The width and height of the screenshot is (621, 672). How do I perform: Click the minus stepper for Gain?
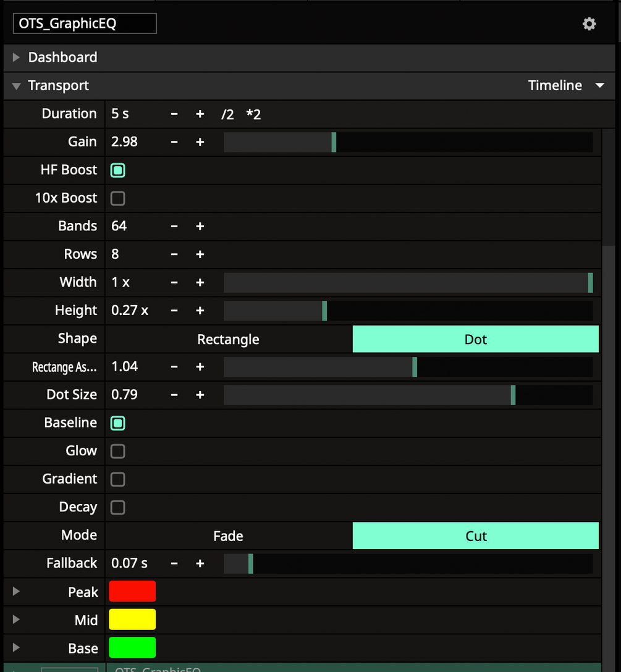[x=174, y=142]
